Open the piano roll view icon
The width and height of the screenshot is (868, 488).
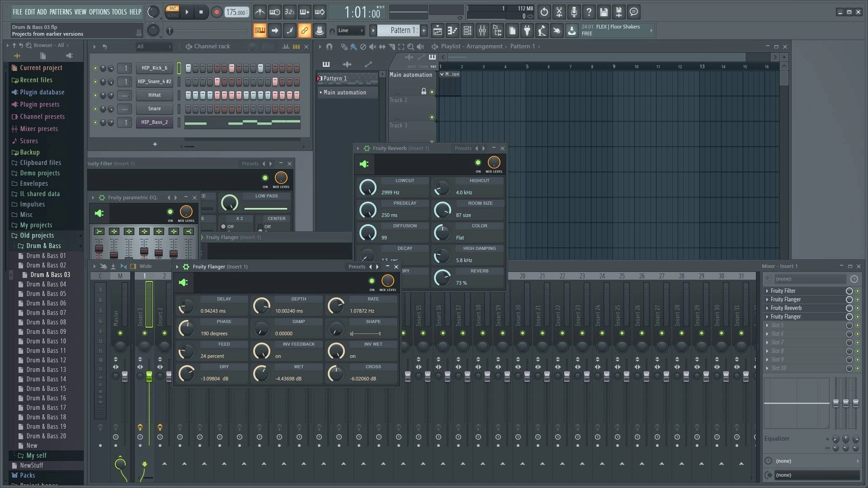(452, 31)
